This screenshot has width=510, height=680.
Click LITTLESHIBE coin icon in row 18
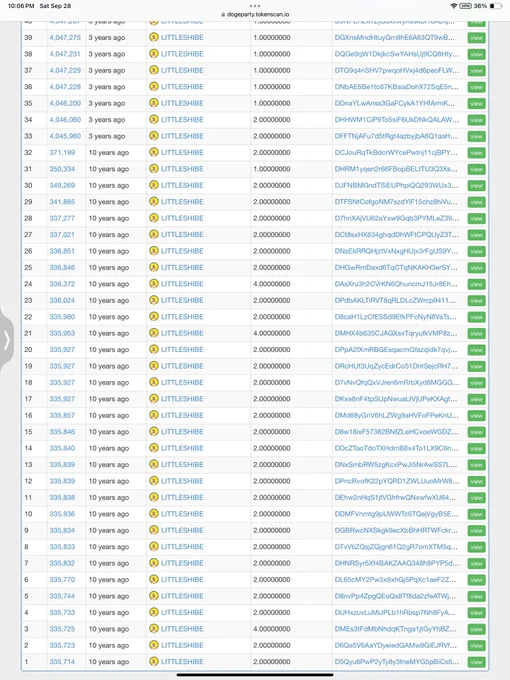(154, 382)
